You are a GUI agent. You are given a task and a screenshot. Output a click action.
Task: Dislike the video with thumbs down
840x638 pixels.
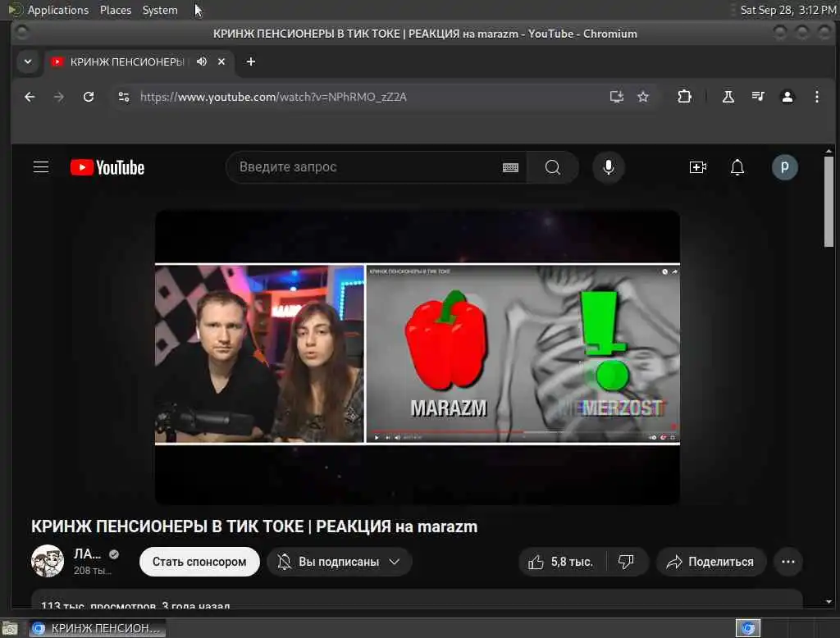pos(626,562)
